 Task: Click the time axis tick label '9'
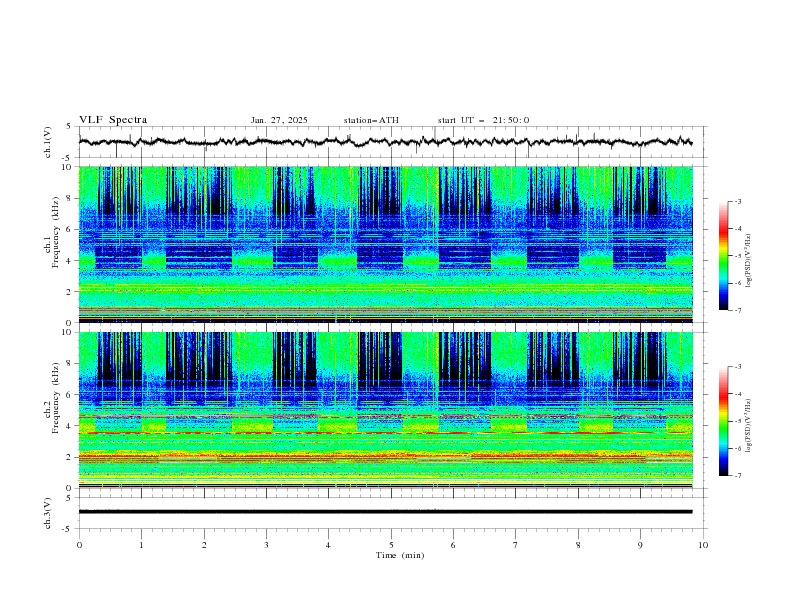click(x=640, y=545)
